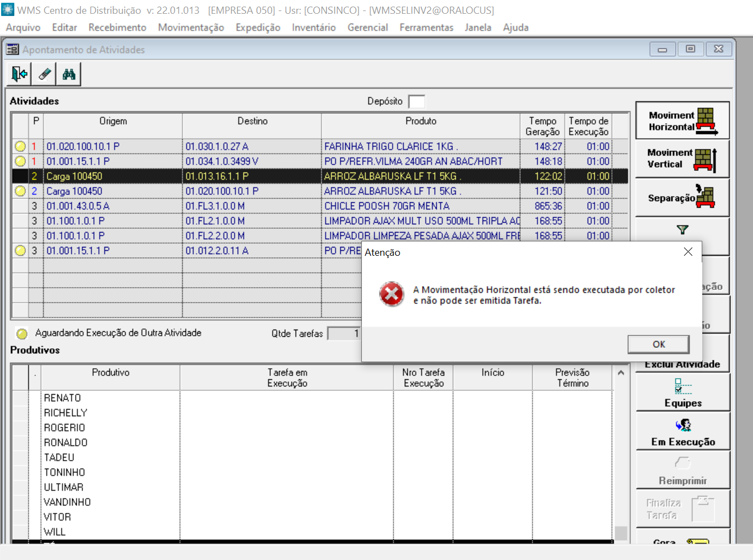
Task: Minimize the Apontamento de Atividades window
Action: (663, 49)
